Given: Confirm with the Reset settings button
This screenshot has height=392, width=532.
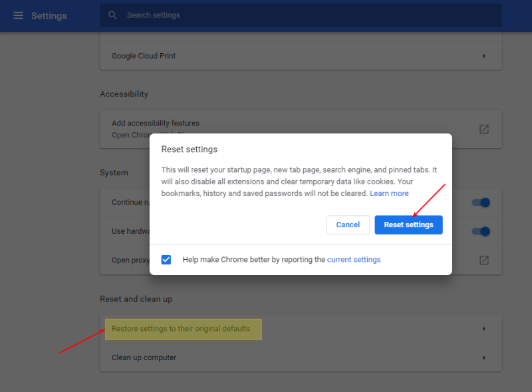Looking at the screenshot, I should pos(408,225).
